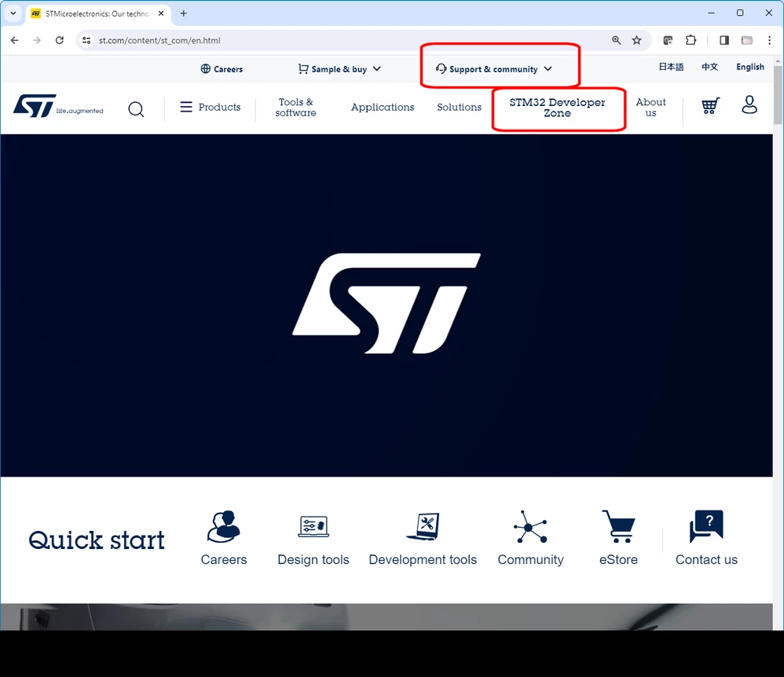Screen dimensions: 784x677
Task: Open the site search magnifier icon
Action: (x=136, y=108)
